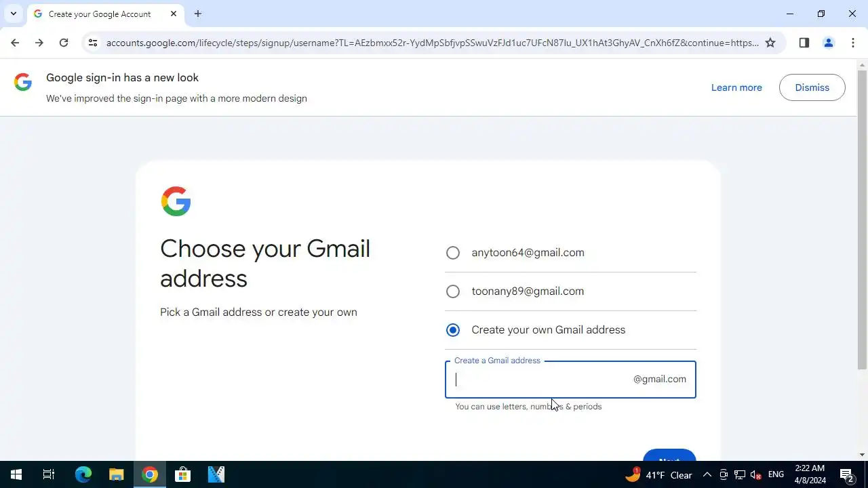Open Microsoft Store from the taskbar
This screenshot has height=488, width=868.
tap(183, 474)
